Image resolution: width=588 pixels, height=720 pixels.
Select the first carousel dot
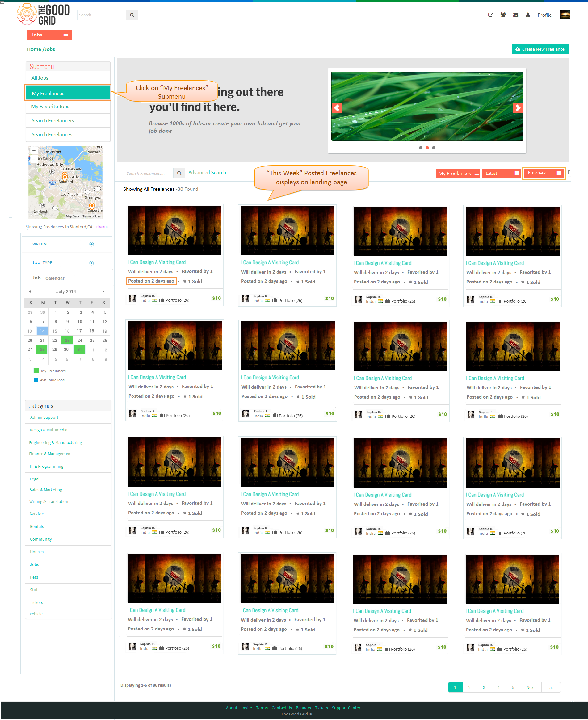[421, 148]
